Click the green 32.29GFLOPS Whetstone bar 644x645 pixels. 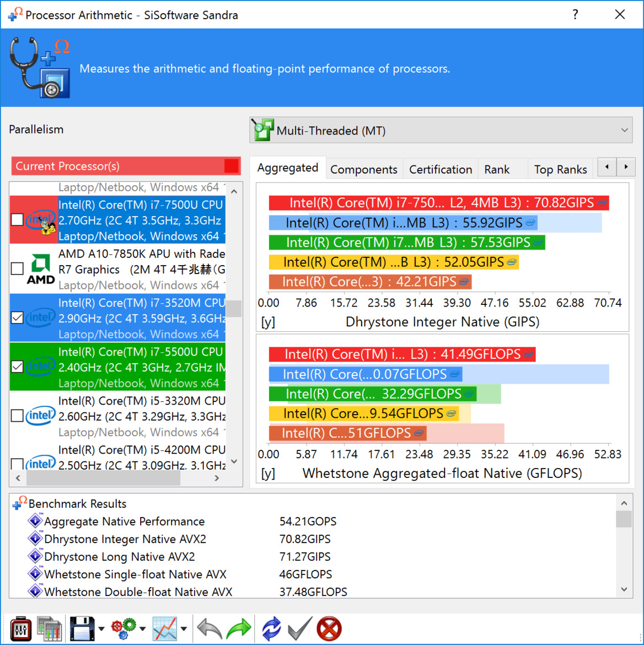[x=373, y=394]
